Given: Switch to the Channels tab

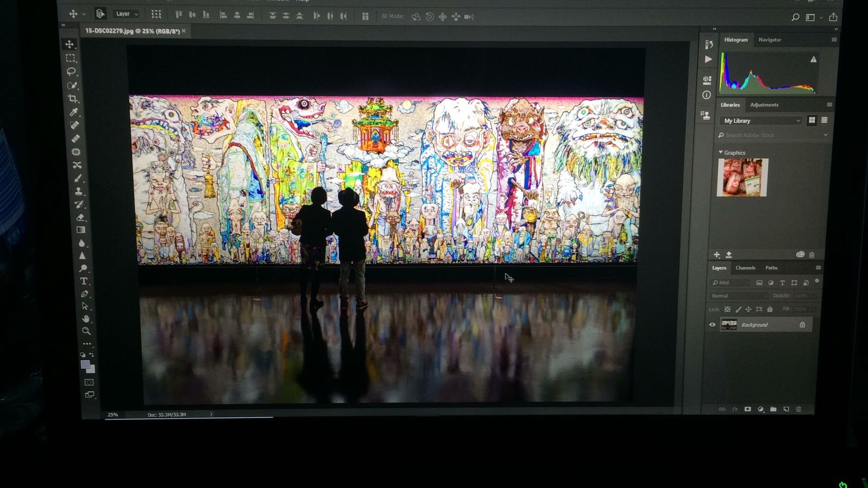Looking at the screenshot, I should [x=745, y=268].
